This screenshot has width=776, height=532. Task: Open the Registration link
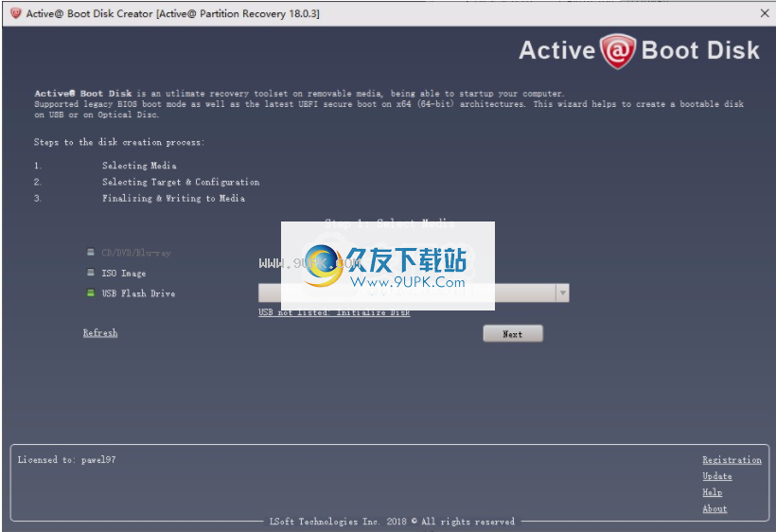(x=732, y=460)
